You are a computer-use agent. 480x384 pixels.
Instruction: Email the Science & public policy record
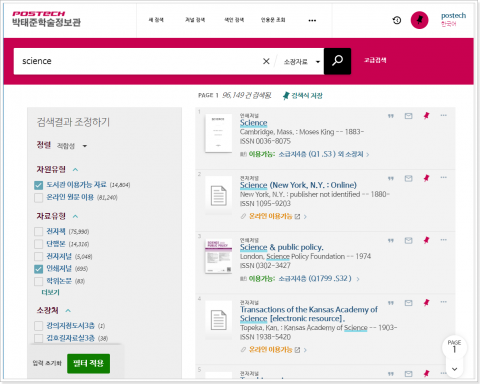click(x=408, y=240)
